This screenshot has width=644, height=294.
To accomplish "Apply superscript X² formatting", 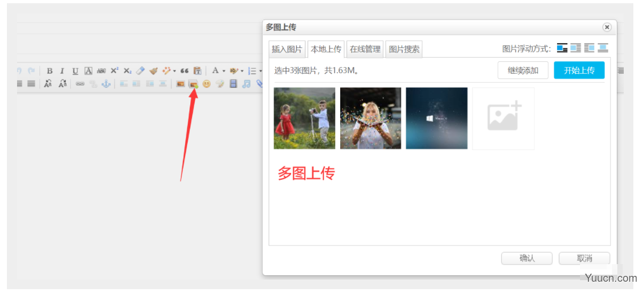I will [x=115, y=70].
